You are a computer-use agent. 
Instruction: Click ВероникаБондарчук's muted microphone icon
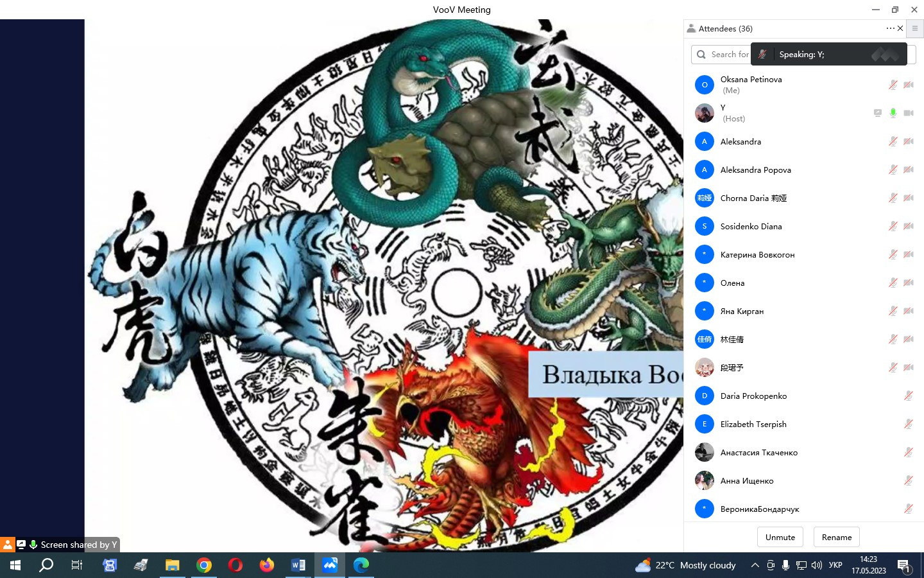[909, 509]
